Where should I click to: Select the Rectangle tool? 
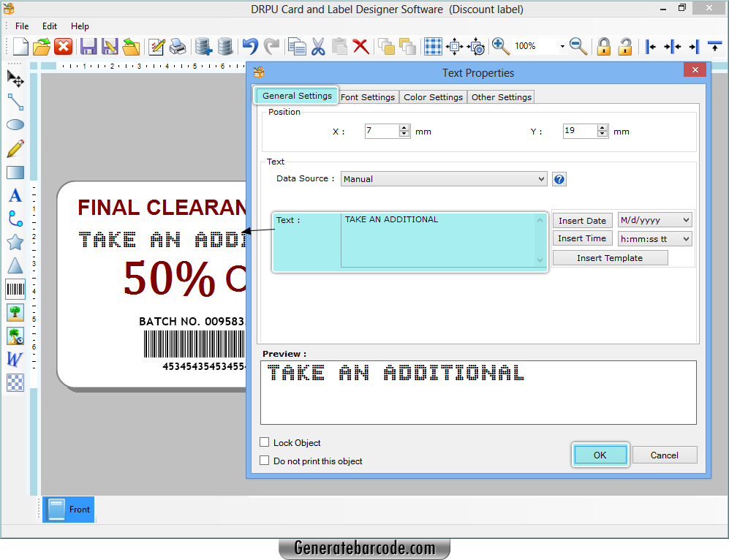click(x=15, y=173)
